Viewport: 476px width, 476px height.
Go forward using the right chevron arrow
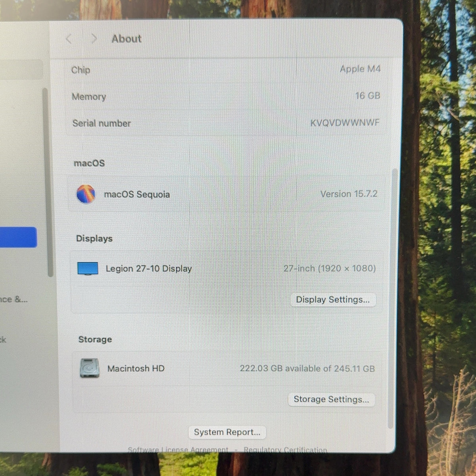(x=94, y=39)
